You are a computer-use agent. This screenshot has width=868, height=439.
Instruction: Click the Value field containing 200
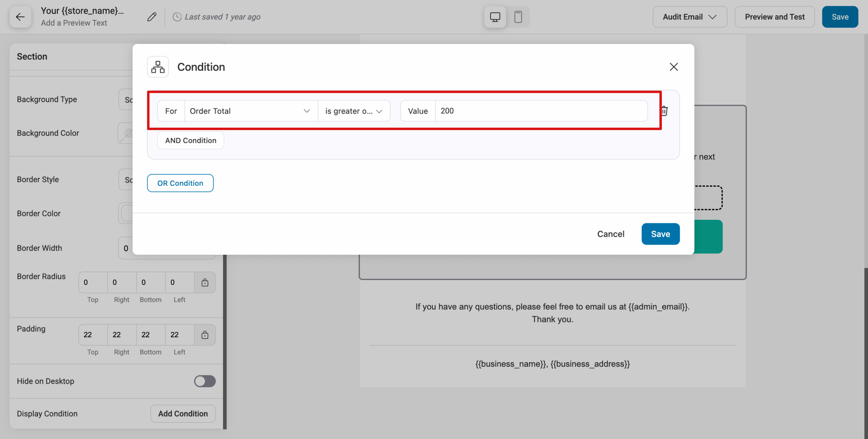(541, 111)
